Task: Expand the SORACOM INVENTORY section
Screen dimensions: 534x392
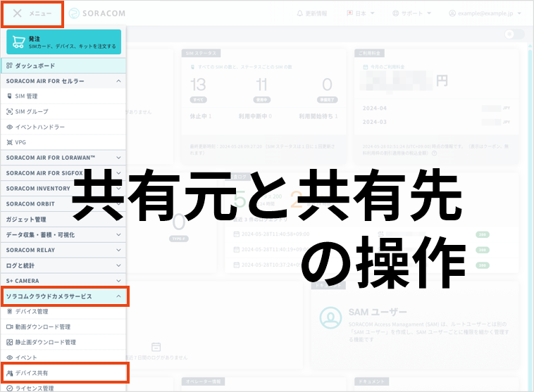Action: (118, 188)
